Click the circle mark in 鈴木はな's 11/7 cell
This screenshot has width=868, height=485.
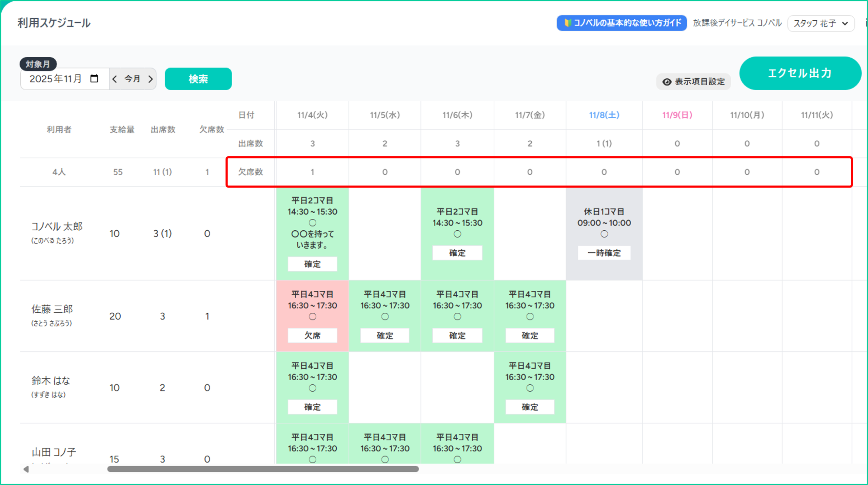[530, 388]
